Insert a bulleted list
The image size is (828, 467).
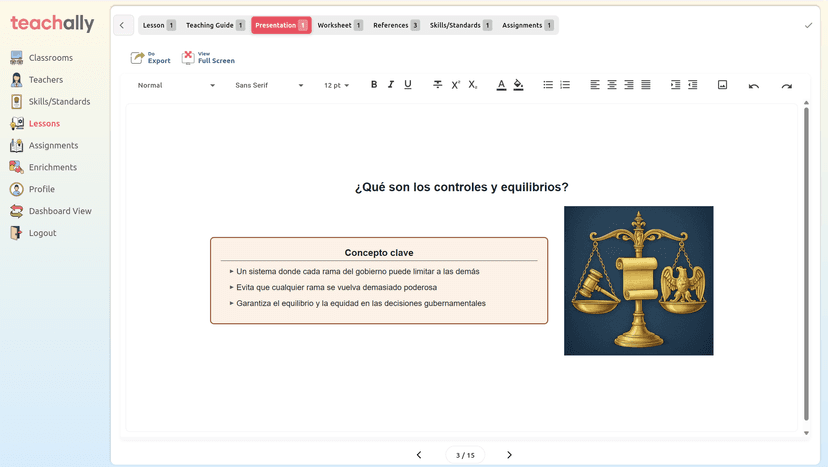coord(548,85)
